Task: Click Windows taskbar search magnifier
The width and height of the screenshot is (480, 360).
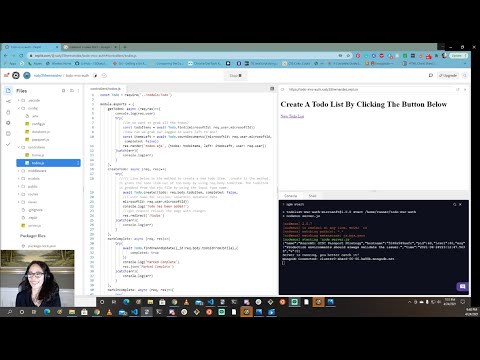Action: point(9,312)
